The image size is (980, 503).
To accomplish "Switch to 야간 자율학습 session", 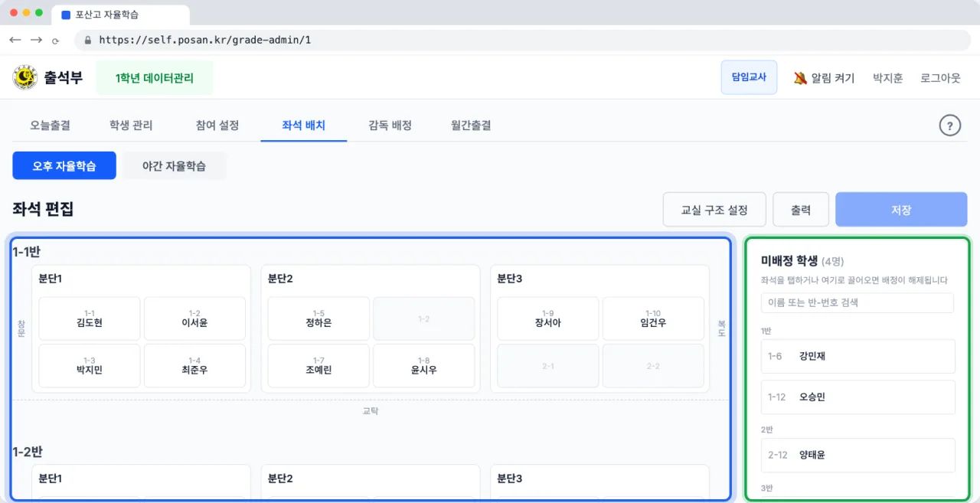I will tap(175, 165).
